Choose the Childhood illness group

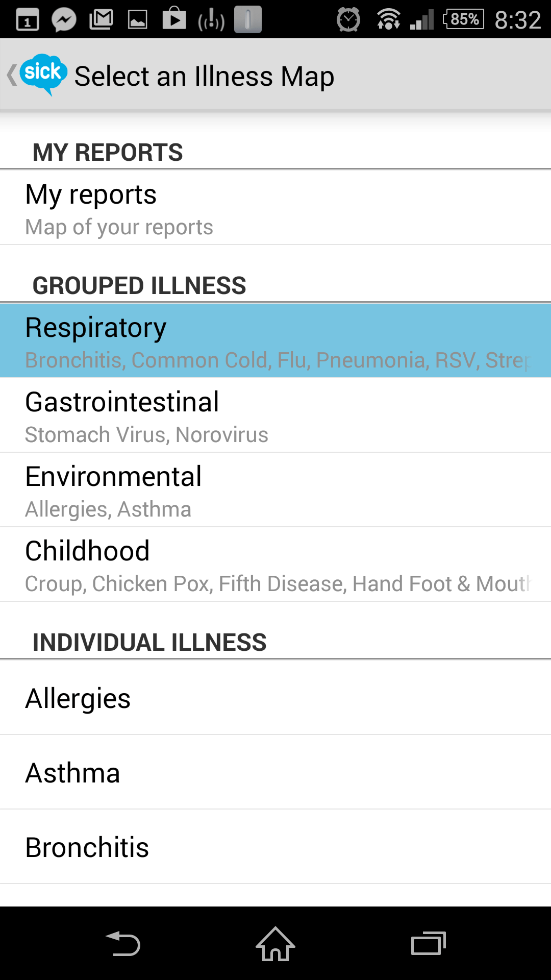[275, 565]
